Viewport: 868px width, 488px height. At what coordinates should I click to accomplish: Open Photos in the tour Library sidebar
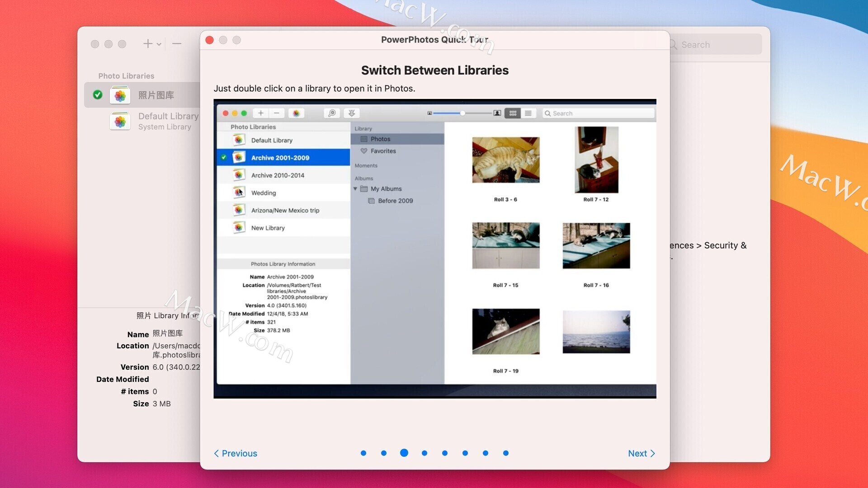point(397,139)
